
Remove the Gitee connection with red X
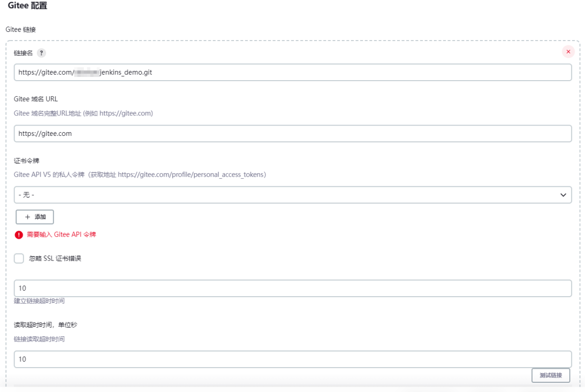[x=568, y=52]
